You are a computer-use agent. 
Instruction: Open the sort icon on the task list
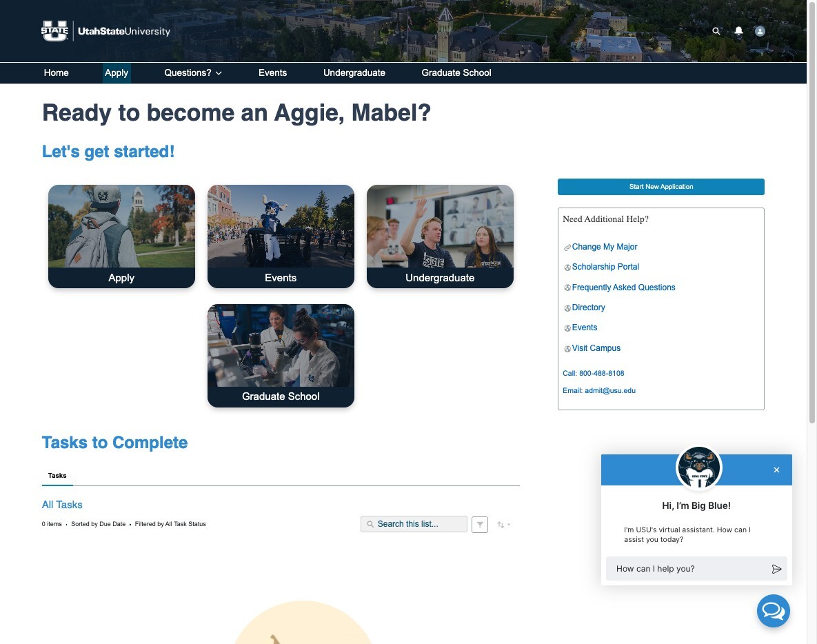click(x=500, y=524)
